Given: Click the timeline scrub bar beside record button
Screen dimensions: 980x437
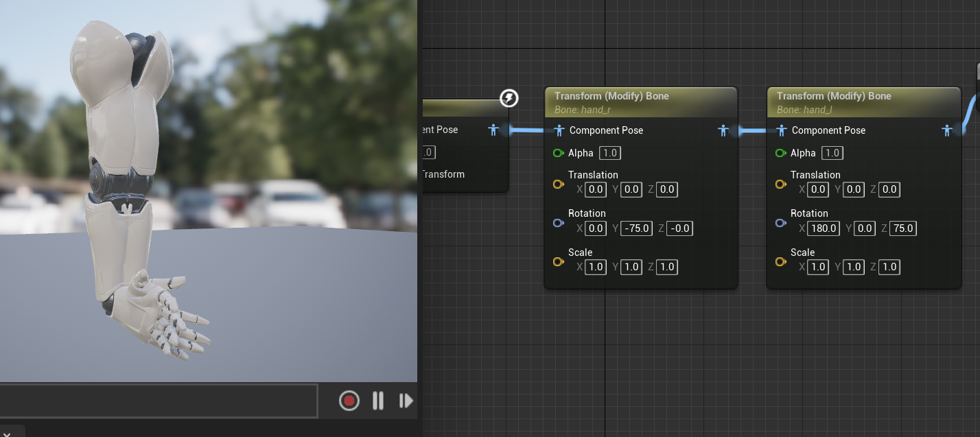Looking at the screenshot, I should [x=159, y=401].
